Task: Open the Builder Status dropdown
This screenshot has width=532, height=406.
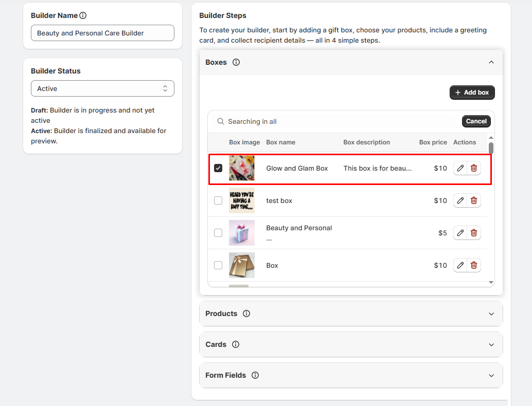Action: point(102,88)
